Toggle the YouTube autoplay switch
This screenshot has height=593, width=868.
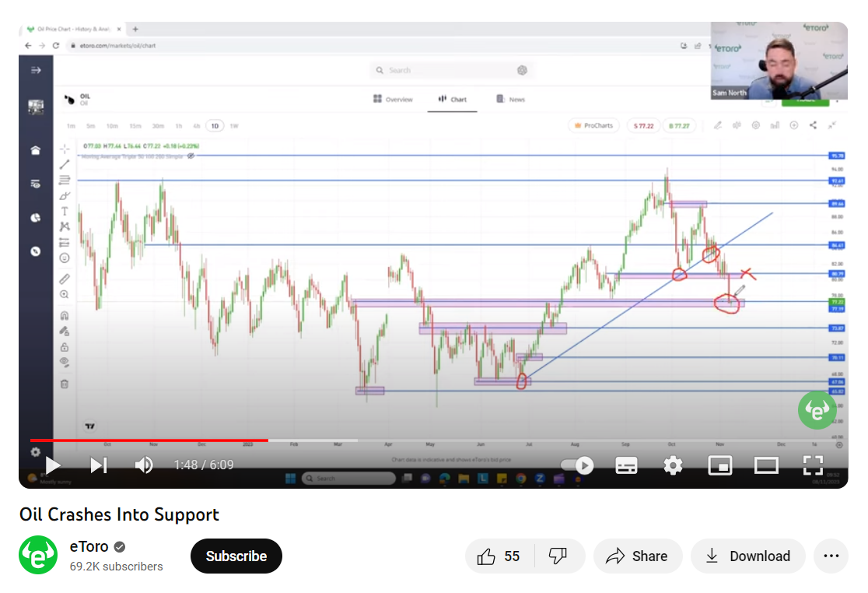coord(577,465)
